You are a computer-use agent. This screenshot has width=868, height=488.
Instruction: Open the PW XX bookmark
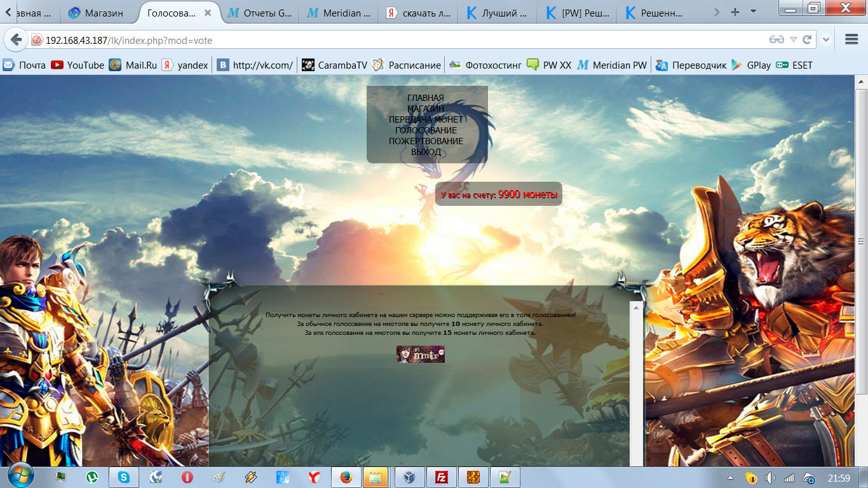(x=549, y=65)
